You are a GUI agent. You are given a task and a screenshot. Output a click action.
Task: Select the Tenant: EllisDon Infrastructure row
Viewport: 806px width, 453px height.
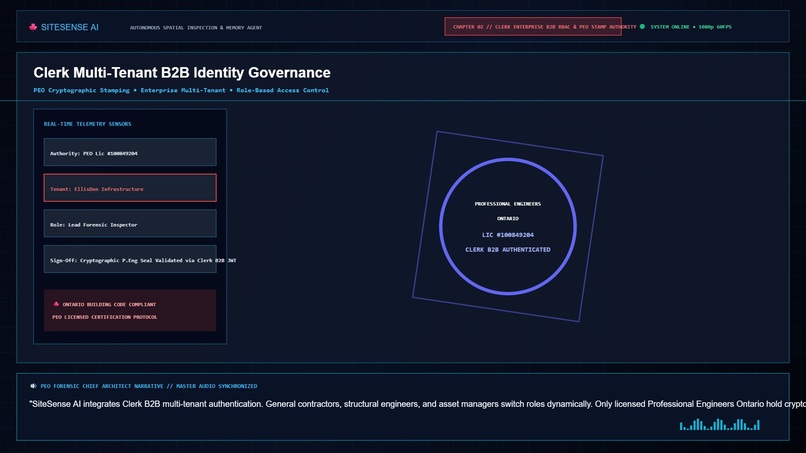[x=130, y=188]
